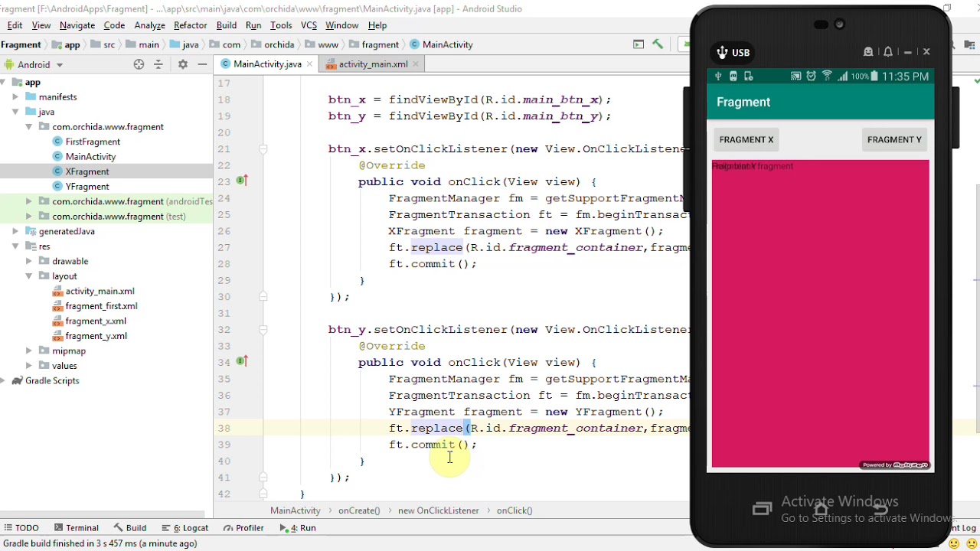Click onCreate() in the editor breadcrumb
The image size is (980, 551).
pos(359,510)
